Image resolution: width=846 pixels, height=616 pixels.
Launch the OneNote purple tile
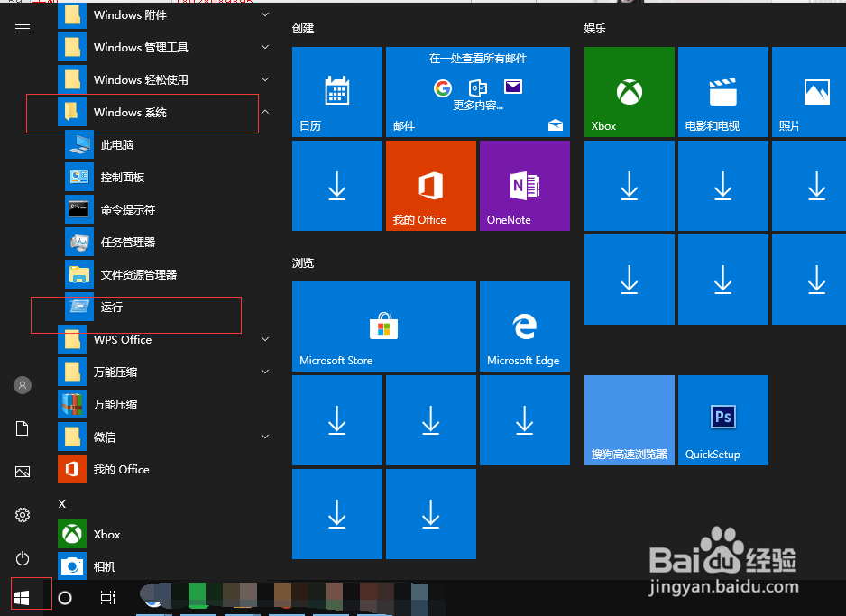pos(525,186)
